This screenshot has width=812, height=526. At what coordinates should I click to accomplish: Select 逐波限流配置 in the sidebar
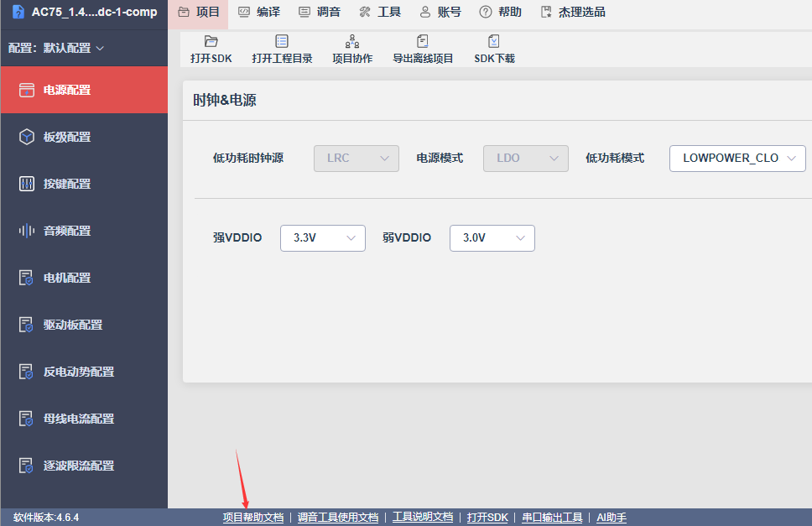[x=84, y=466]
